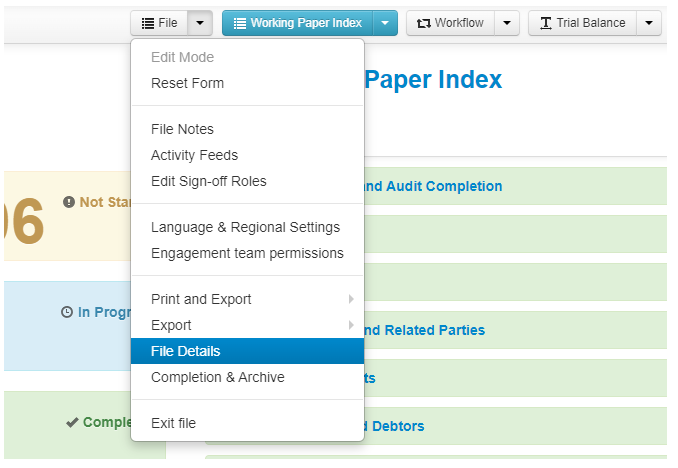Image resolution: width=678 pixels, height=468 pixels.
Task: Click Engagement team permissions menu entry
Action: [x=247, y=253]
